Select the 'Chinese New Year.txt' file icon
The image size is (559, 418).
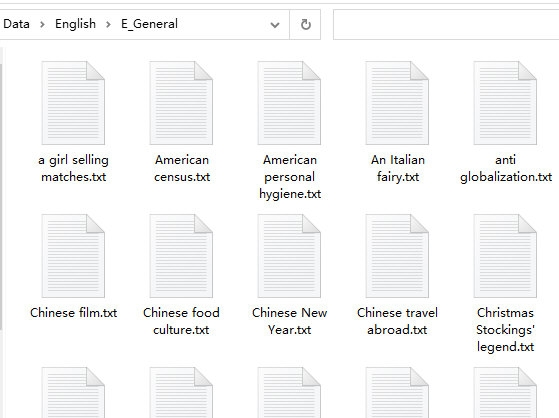coord(289,256)
